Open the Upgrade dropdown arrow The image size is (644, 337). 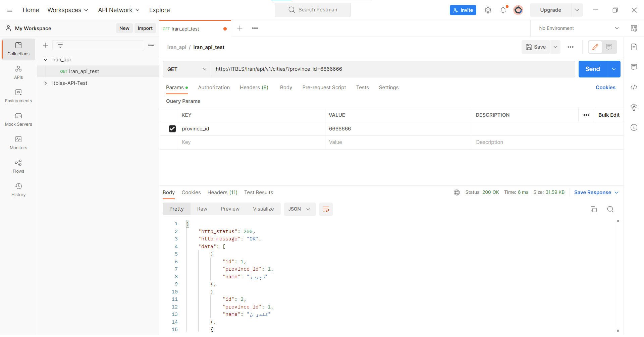(x=577, y=10)
